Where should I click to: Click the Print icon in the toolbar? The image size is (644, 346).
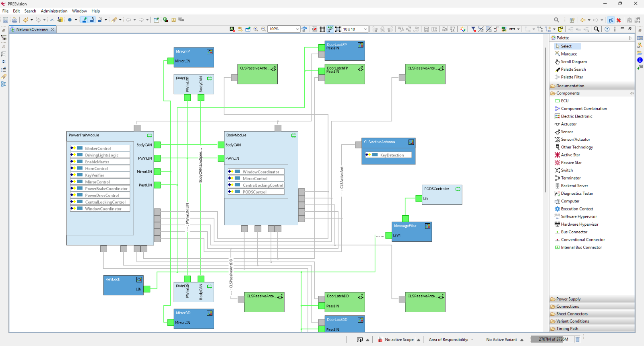(14, 20)
